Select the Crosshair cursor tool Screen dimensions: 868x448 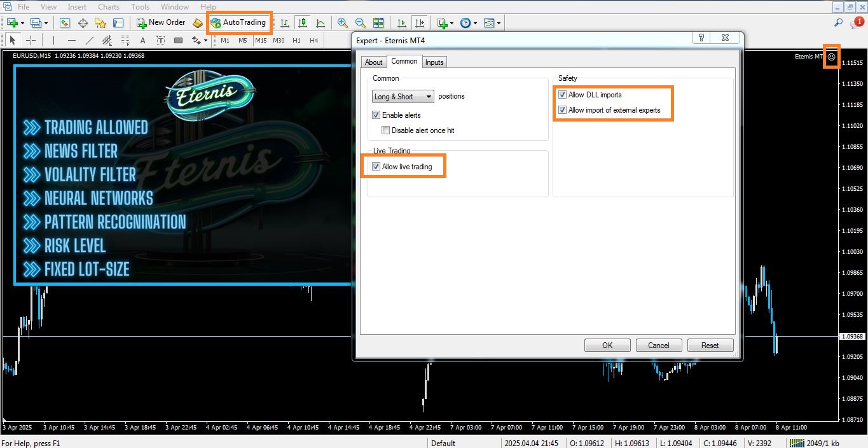click(x=30, y=40)
